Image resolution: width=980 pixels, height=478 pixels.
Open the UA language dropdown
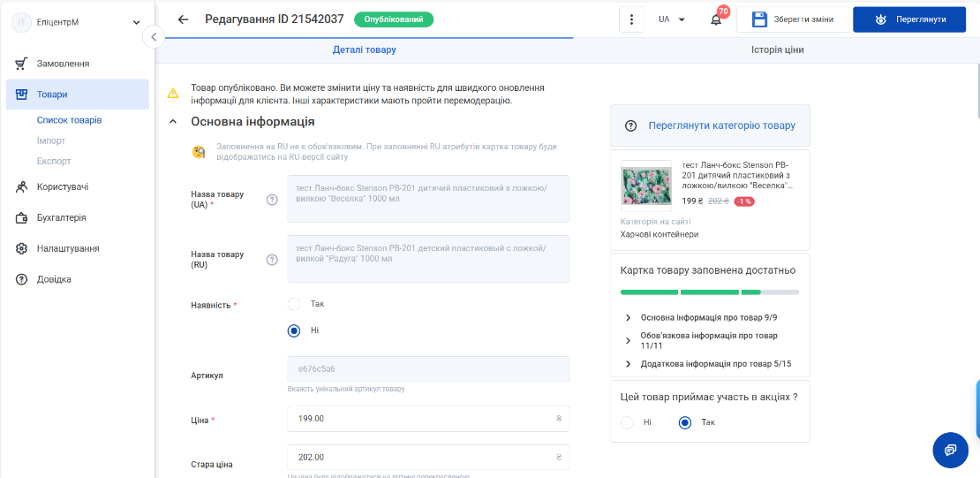coord(672,19)
